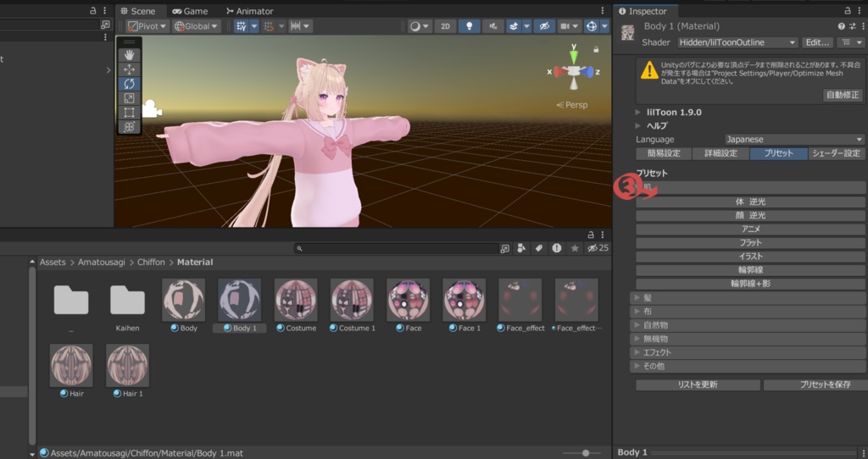Viewport: 868px width, 459px height.
Task: Open the material header three-dot menu
Action: click(x=862, y=26)
